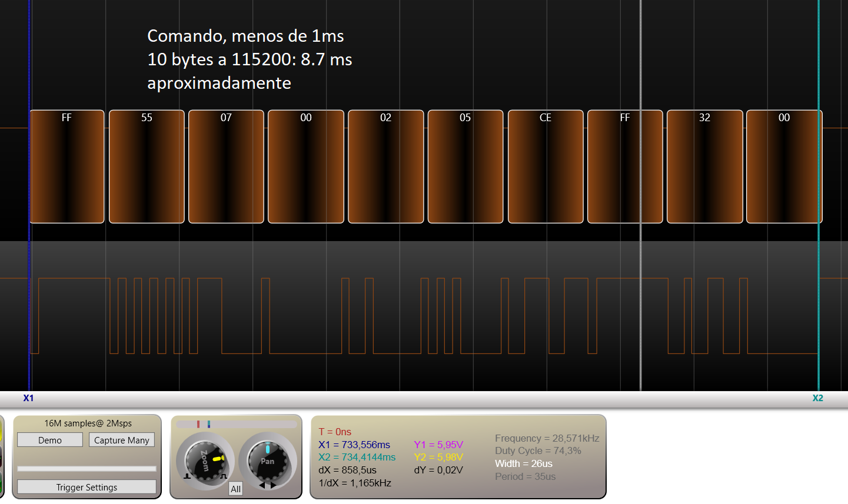This screenshot has height=504, width=848.
Task: Click the '10 bytes a 115200: 8.7 ms' annotation line
Action: point(250,59)
